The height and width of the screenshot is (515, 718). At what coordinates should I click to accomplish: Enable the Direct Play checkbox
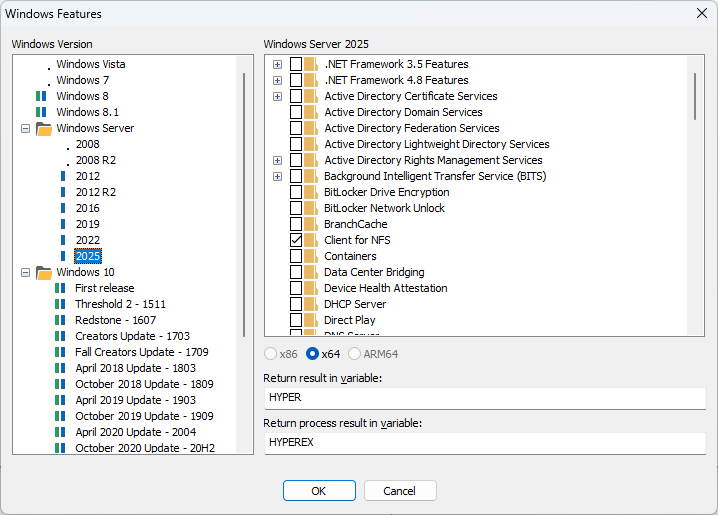coord(296,320)
